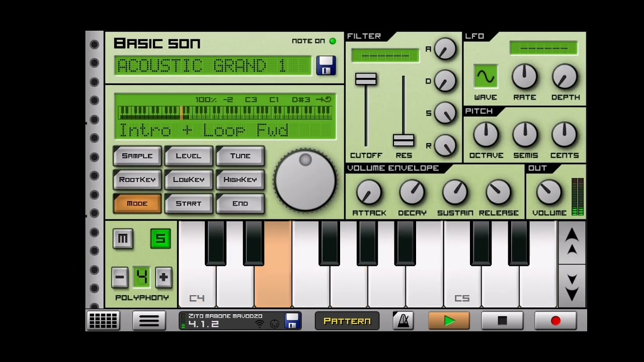Toggle the metronome

click(x=403, y=321)
